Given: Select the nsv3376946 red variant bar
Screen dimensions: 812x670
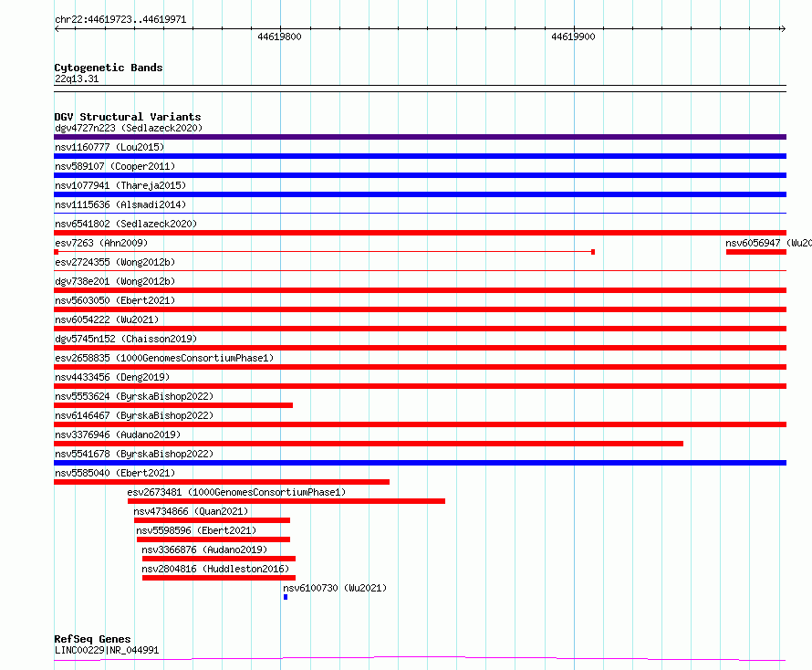Looking at the screenshot, I should [x=369, y=444].
